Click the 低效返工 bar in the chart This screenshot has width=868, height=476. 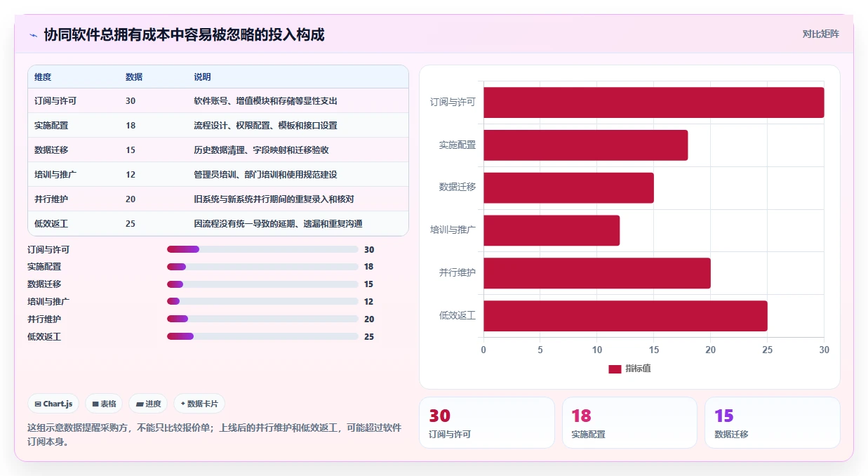point(625,316)
